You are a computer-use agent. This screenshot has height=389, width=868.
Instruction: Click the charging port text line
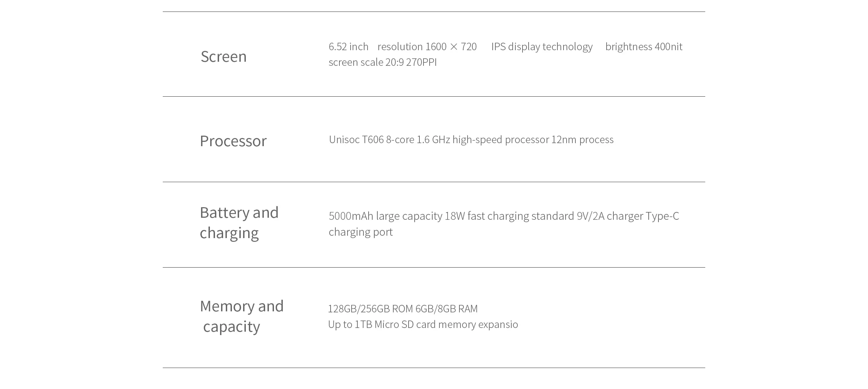tap(361, 232)
